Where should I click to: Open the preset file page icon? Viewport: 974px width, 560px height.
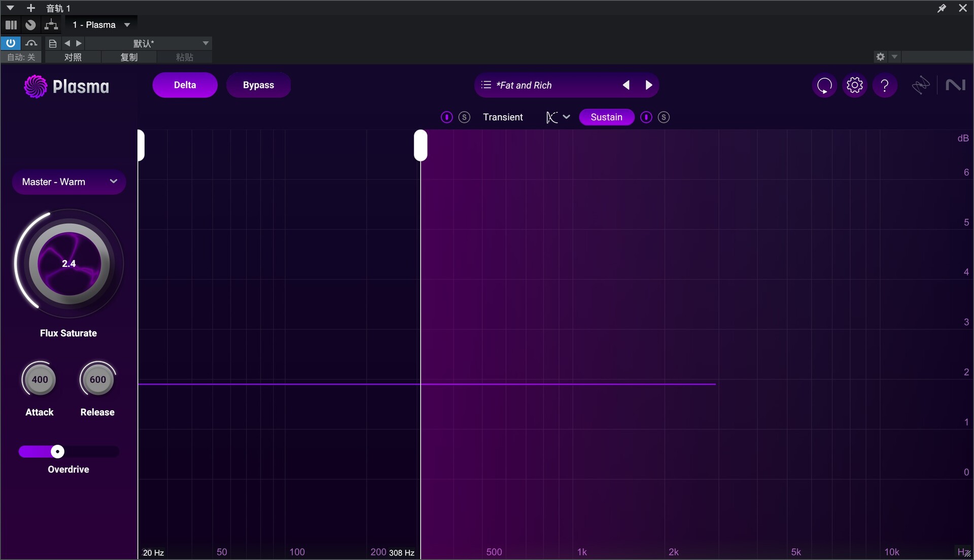click(52, 44)
